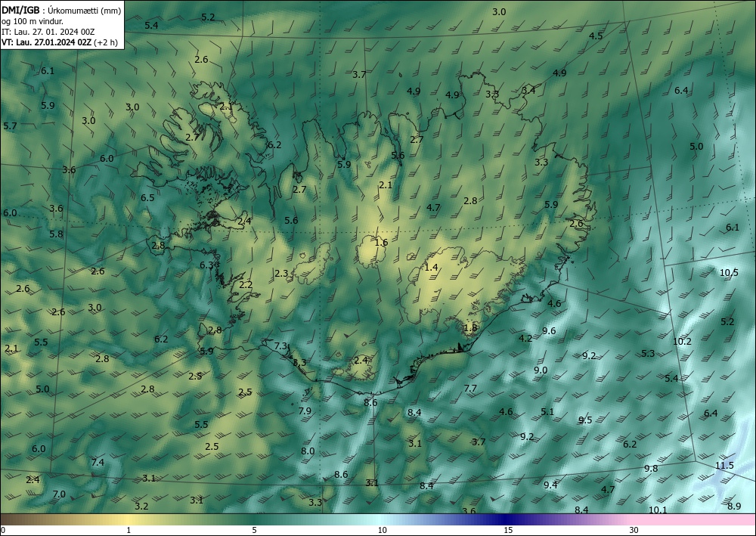Select the 3.4 value on the map
Viewport: 756px width, 536px height.
coord(528,90)
